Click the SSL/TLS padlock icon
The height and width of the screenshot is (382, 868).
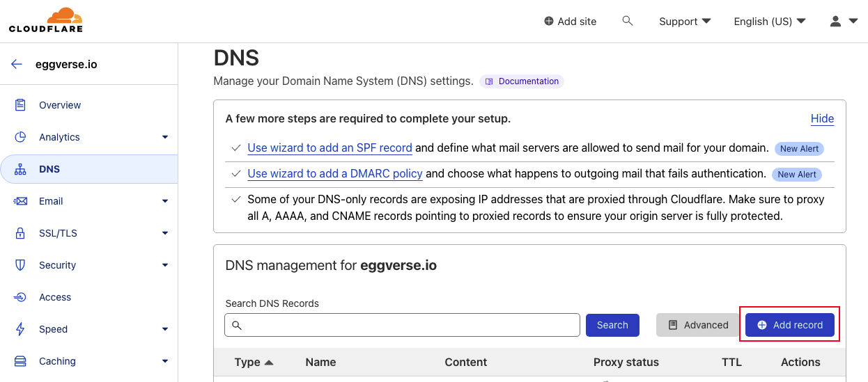click(20, 233)
